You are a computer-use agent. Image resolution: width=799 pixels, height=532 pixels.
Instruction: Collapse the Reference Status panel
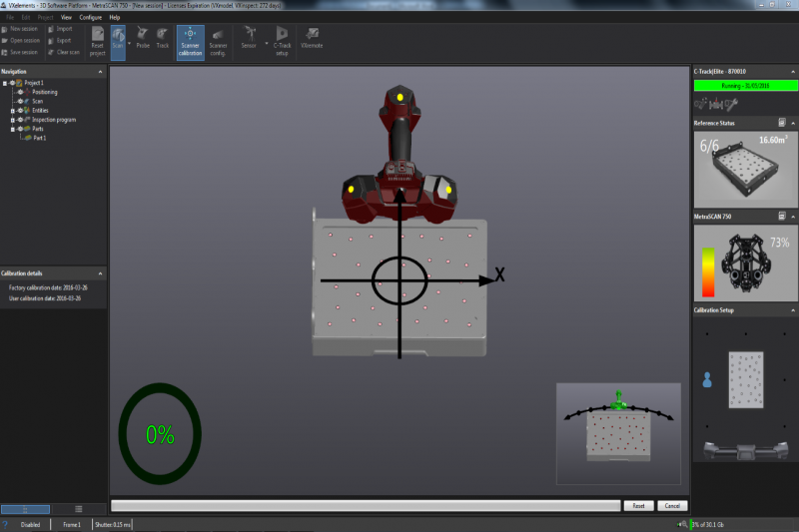click(792, 123)
